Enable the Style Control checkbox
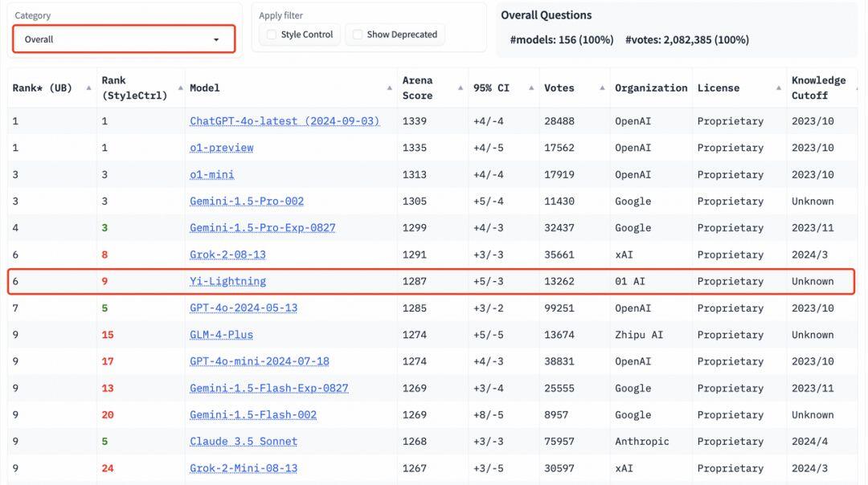This screenshot has height=485, width=868. click(x=272, y=35)
